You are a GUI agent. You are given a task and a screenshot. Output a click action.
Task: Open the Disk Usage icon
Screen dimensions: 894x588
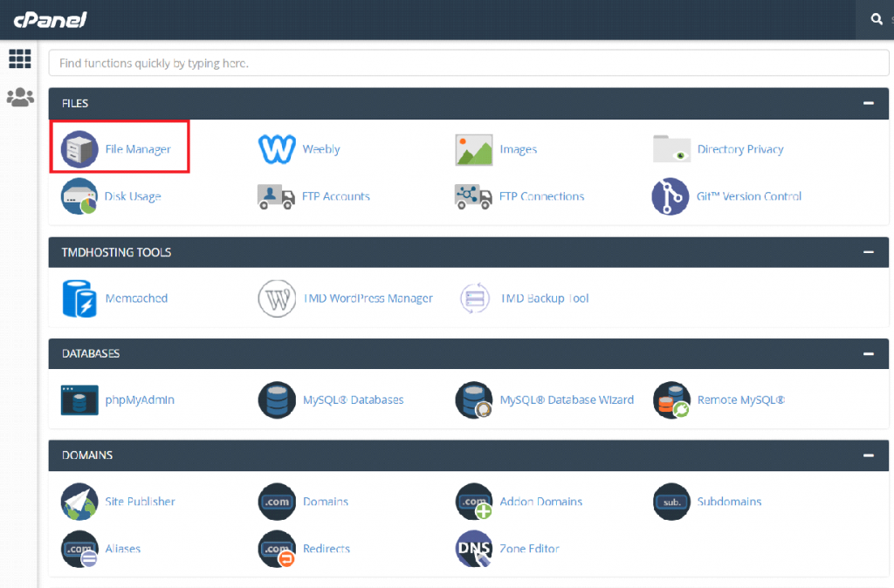click(x=80, y=196)
